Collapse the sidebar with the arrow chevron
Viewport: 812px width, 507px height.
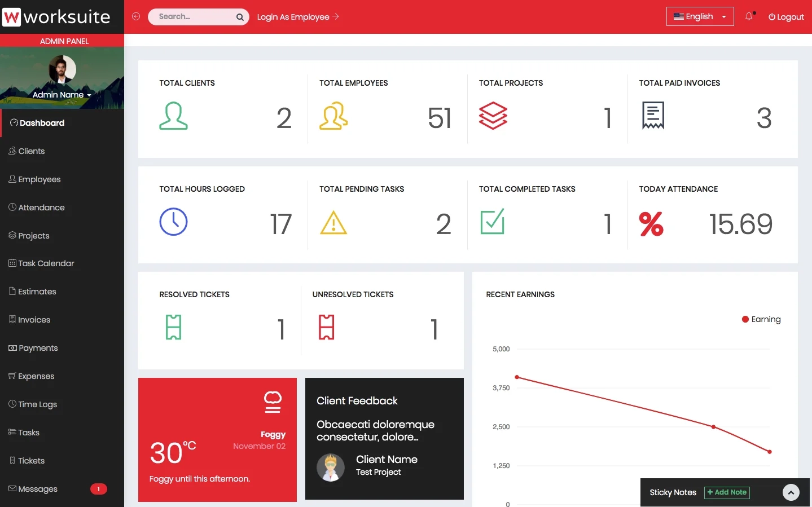click(135, 16)
